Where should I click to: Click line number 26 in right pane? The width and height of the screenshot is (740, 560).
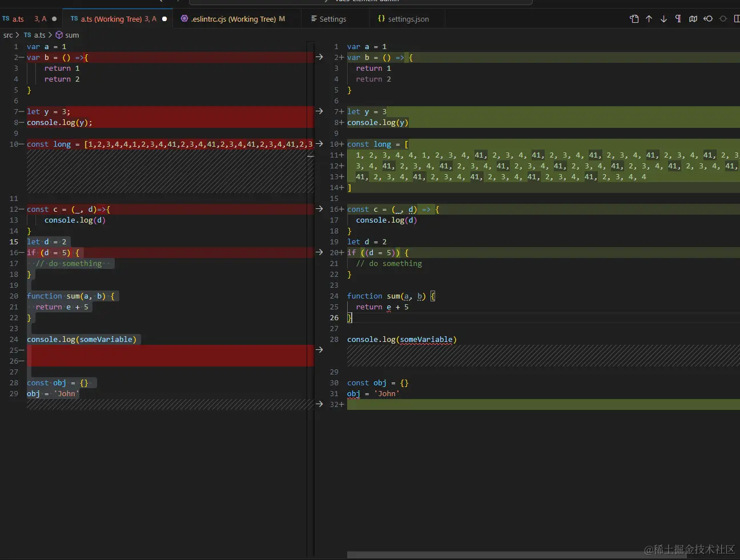point(334,317)
